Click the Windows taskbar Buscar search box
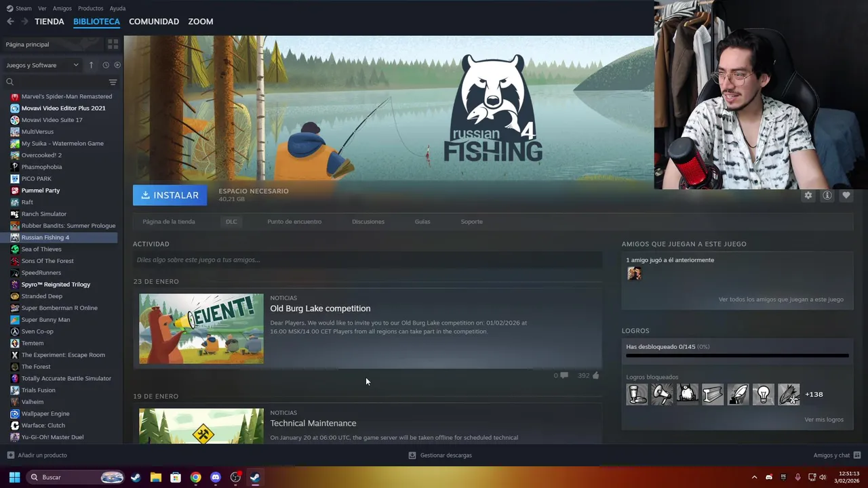868x488 pixels. click(76, 477)
